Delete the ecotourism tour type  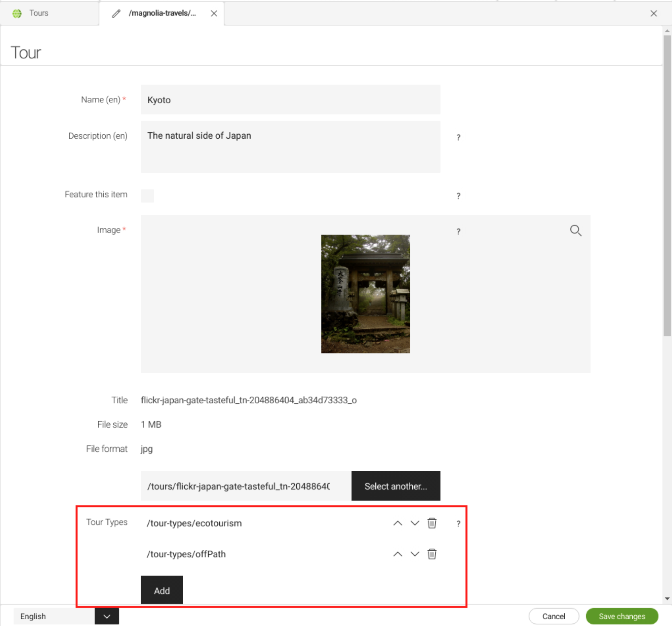(432, 523)
